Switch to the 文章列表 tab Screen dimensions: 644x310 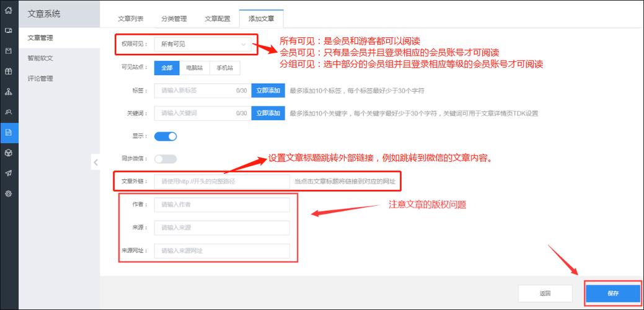pyautogui.click(x=130, y=19)
